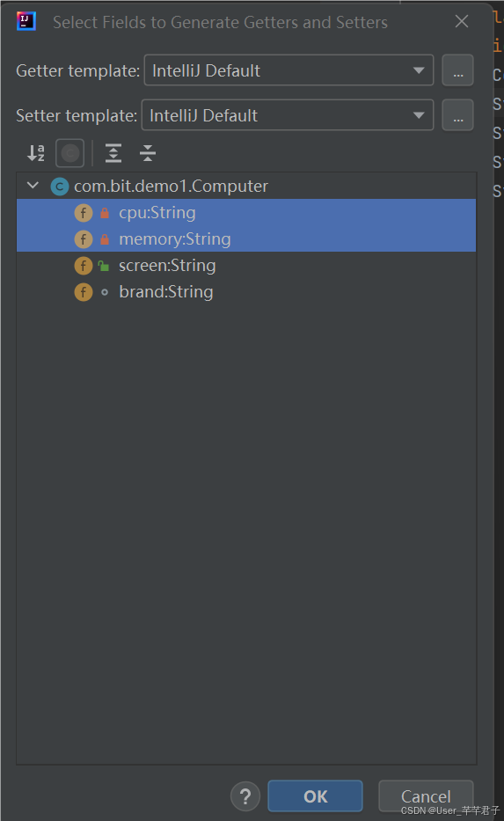The image size is (504, 821).
Task: Click the Computer class icon
Action: pos(60,187)
